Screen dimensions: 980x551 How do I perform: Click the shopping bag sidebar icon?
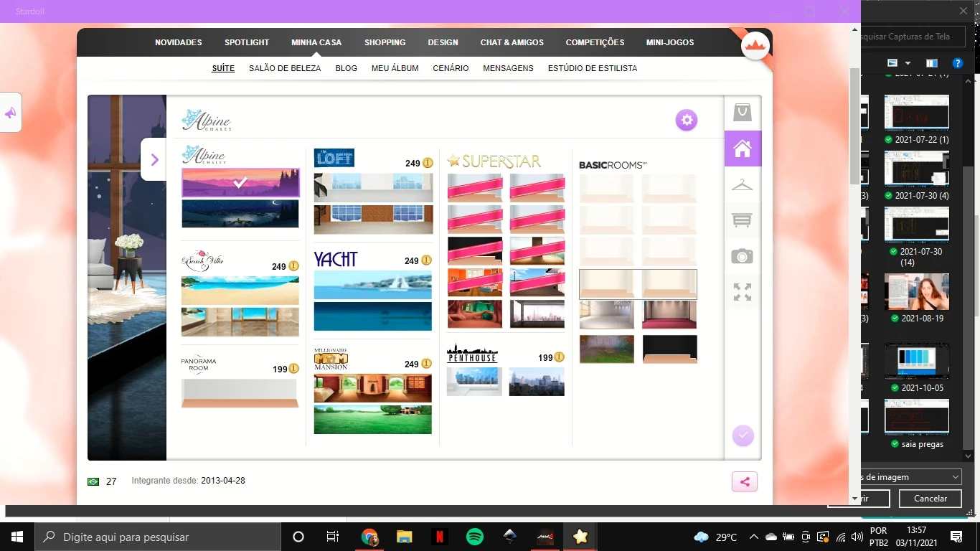coord(743,113)
